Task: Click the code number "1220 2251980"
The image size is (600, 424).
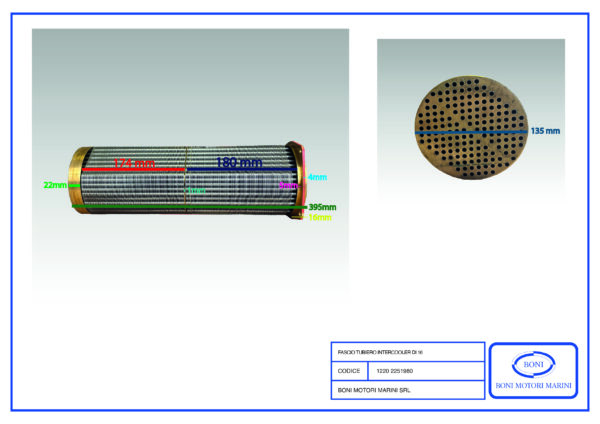Action: (x=395, y=371)
